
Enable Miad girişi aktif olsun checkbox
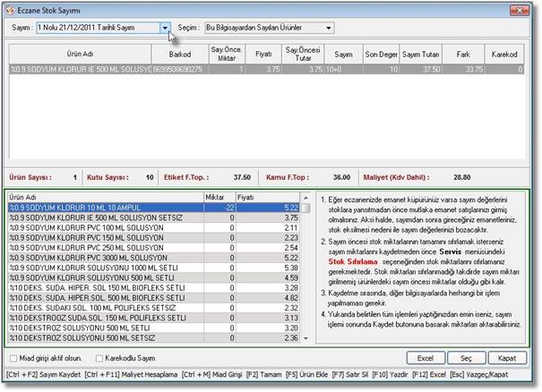(13, 357)
